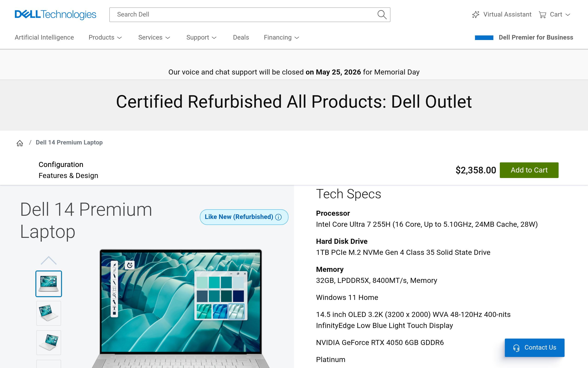Click the headset icon in Contact Us
This screenshot has width=588, height=368.
(x=516, y=348)
